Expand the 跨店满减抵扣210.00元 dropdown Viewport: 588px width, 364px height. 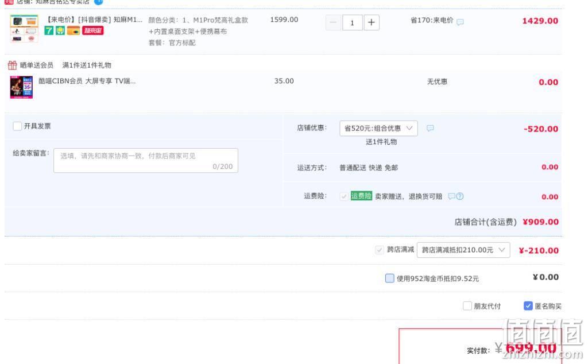pos(463,250)
